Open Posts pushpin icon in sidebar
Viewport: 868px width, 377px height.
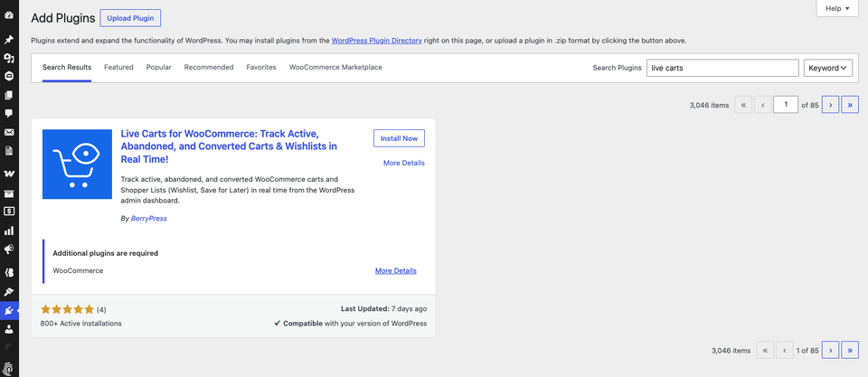(9, 39)
